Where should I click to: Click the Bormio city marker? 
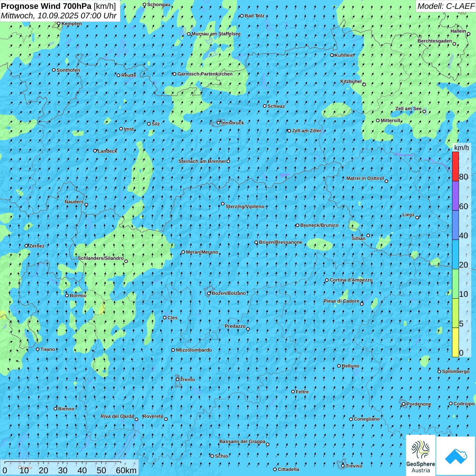(67, 295)
